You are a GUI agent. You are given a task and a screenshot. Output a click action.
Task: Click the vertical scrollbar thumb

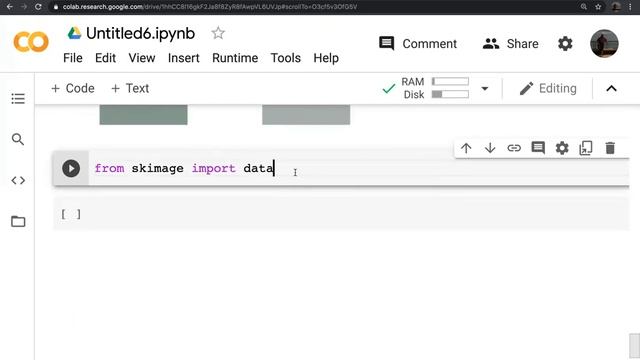pos(634,346)
